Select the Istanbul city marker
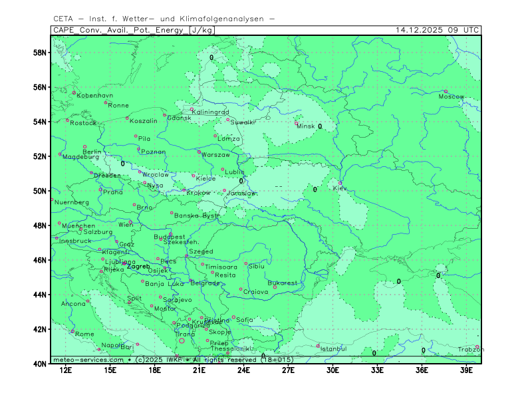532x399 pixels. pyautogui.click(x=318, y=345)
